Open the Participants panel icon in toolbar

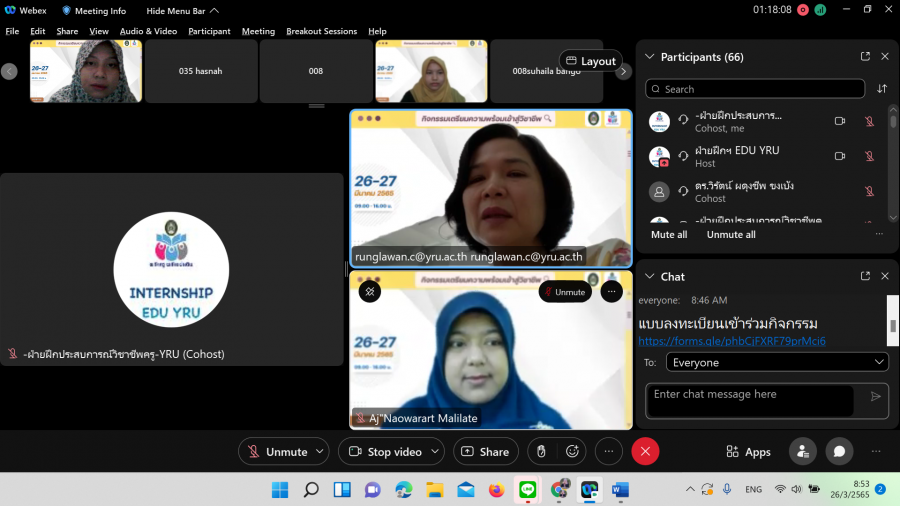pos(802,452)
